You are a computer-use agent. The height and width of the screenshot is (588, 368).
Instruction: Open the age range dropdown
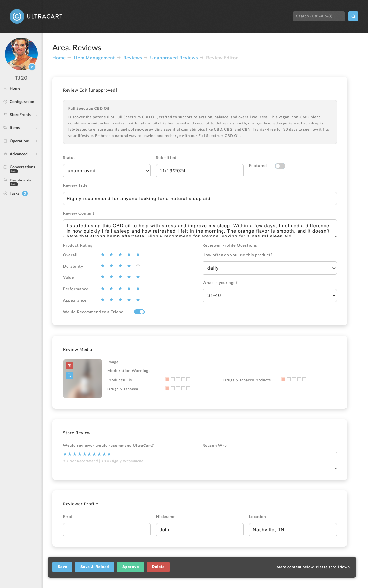pyautogui.click(x=270, y=295)
